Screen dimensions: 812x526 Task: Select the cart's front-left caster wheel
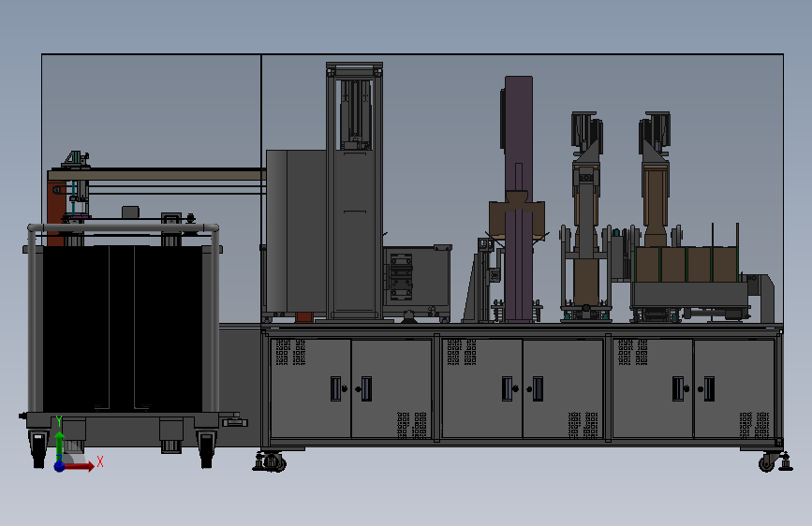coord(38,448)
